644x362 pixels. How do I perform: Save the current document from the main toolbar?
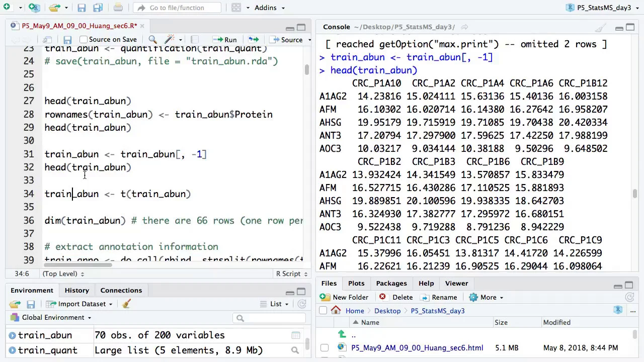pos(82,8)
